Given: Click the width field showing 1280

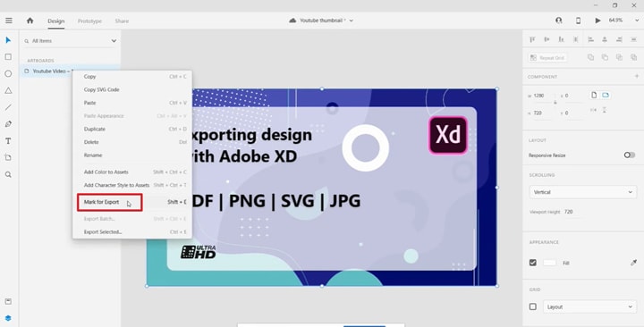Looking at the screenshot, I should pyautogui.click(x=544, y=96).
